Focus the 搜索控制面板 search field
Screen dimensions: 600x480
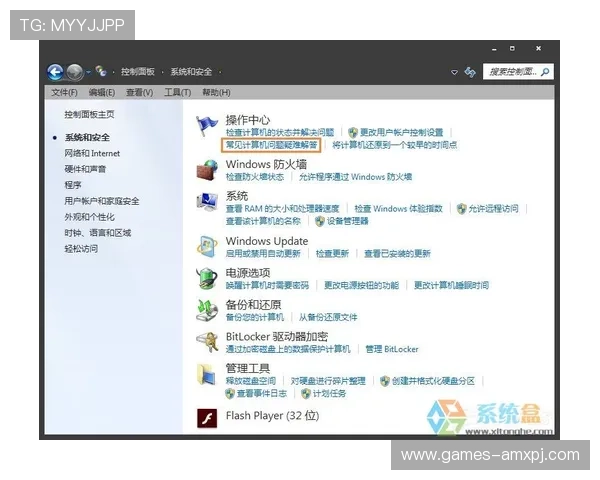(x=518, y=72)
